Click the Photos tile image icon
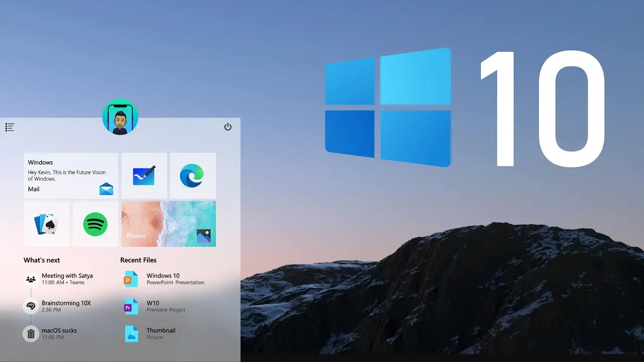This screenshot has width=644, height=362. (205, 235)
